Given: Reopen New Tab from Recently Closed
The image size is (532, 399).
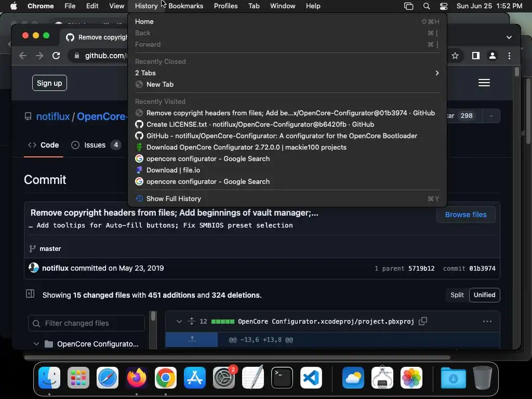Looking at the screenshot, I should [x=287, y=85].
